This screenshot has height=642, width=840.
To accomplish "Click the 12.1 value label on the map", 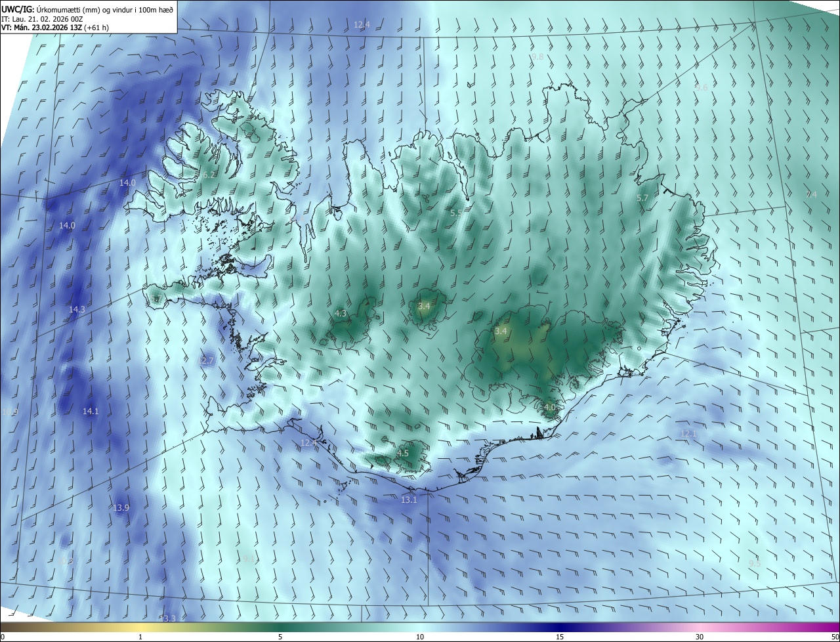I will 688,433.
